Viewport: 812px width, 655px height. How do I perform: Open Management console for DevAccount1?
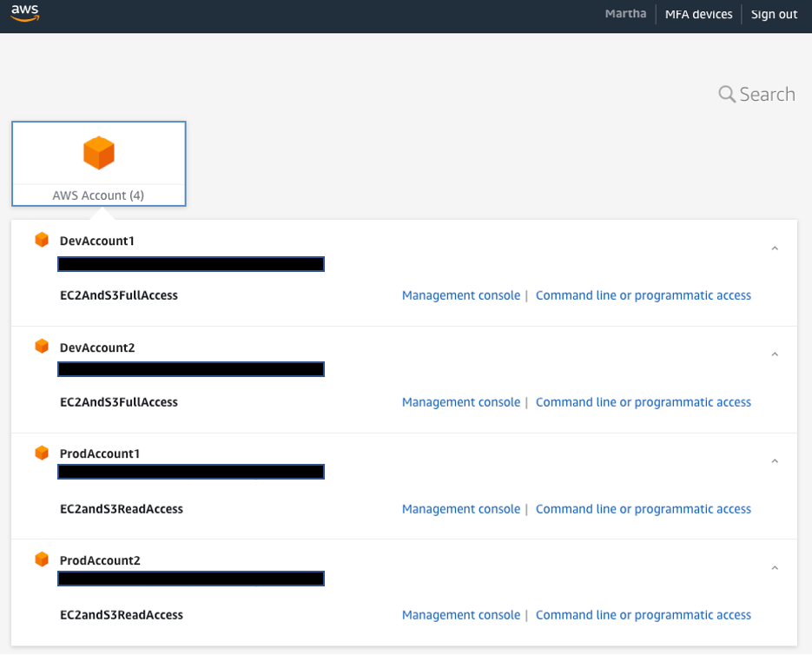pos(461,295)
